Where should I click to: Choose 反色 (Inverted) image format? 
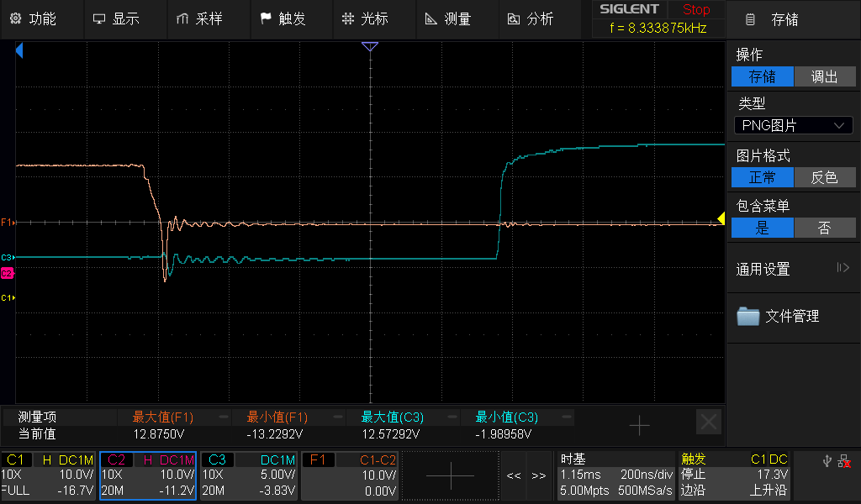[825, 178]
